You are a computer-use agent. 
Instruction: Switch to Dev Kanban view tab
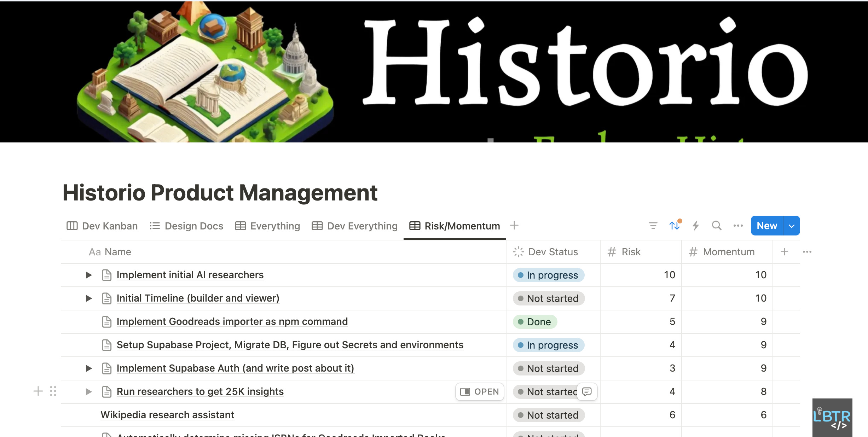click(x=102, y=226)
